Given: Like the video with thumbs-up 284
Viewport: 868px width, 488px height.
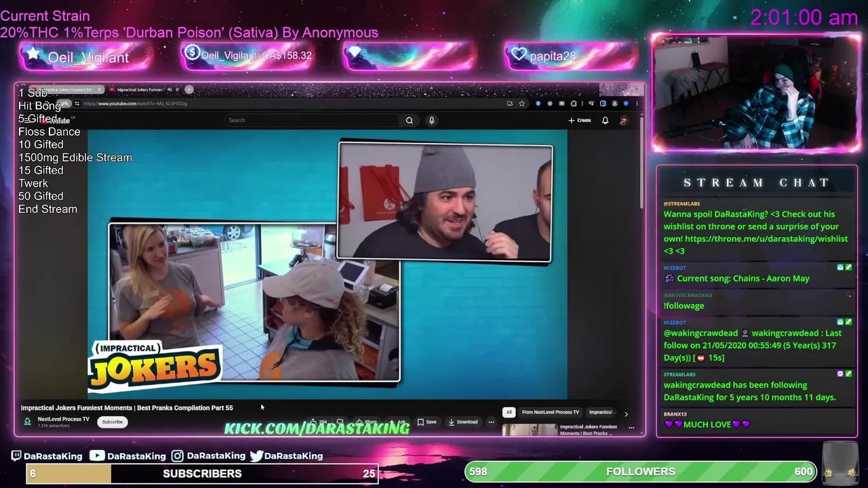Looking at the screenshot, I should click(319, 422).
